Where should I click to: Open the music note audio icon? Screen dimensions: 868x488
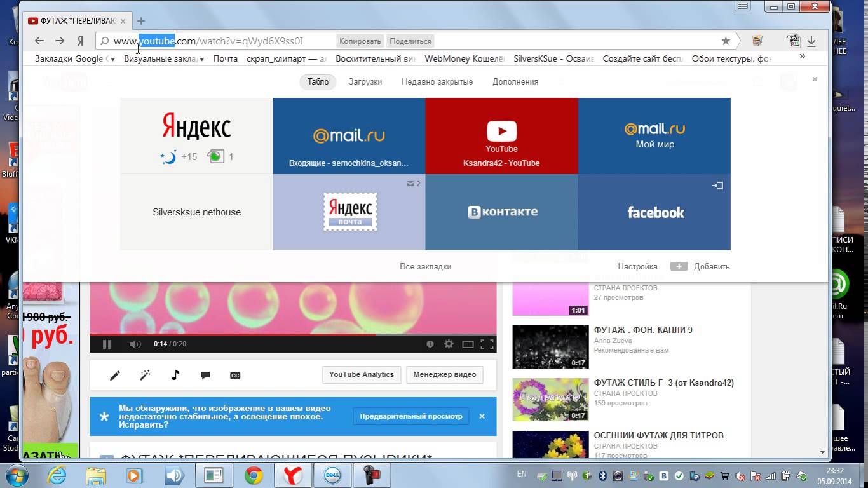point(175,375)
